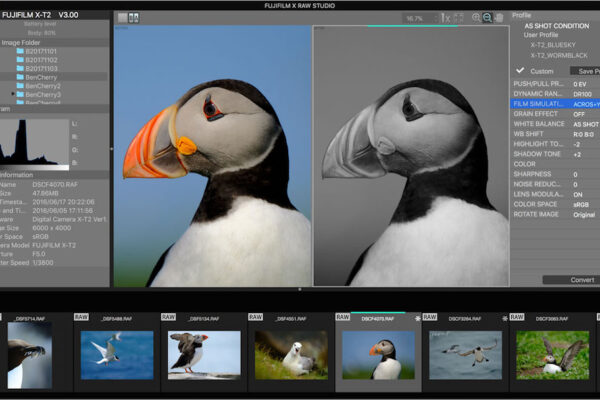600x400 pixels.
Task: Select the DSCF5134.RAF puffin thumbnail
Action: [204, 355]
